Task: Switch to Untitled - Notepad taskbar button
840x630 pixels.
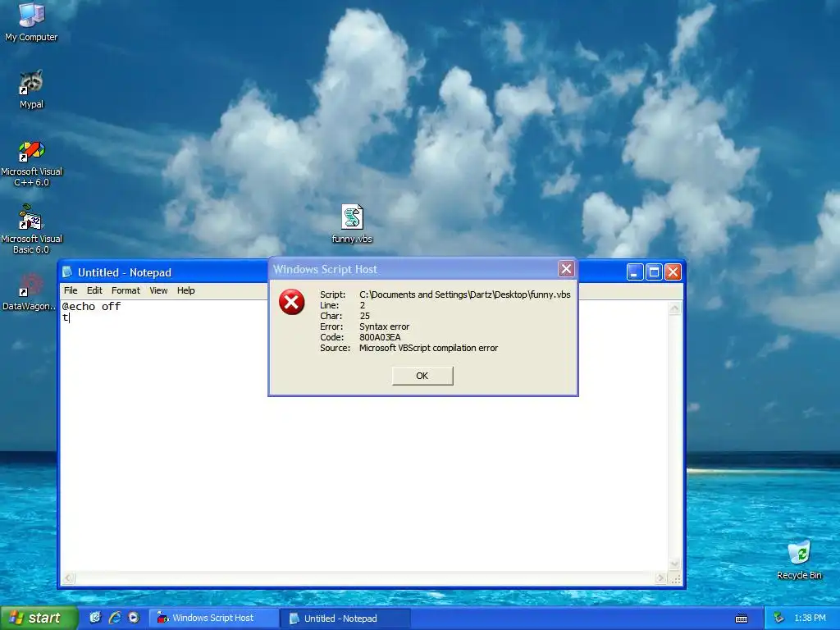Action: [x=345, y=619]
